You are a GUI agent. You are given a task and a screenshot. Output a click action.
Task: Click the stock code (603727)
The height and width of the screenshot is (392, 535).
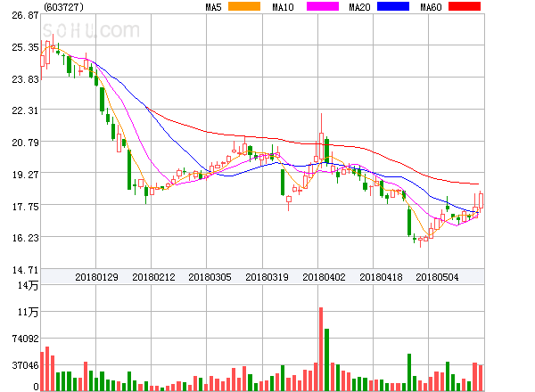tap(64, 7)
